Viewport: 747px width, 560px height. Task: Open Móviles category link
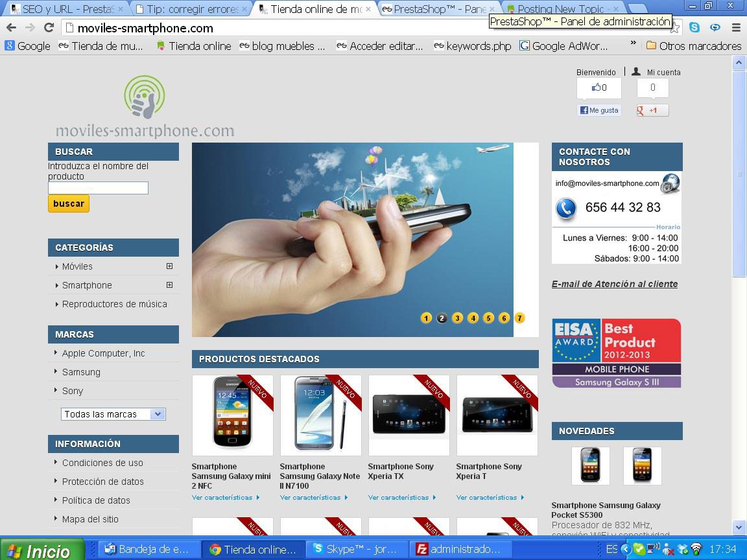(77, 266)
